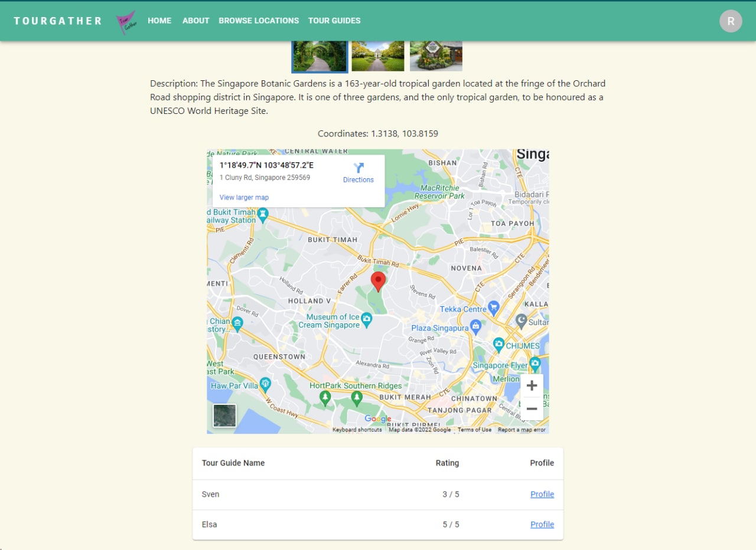Click CHIJMES camera marker icon

click(498, 345)
